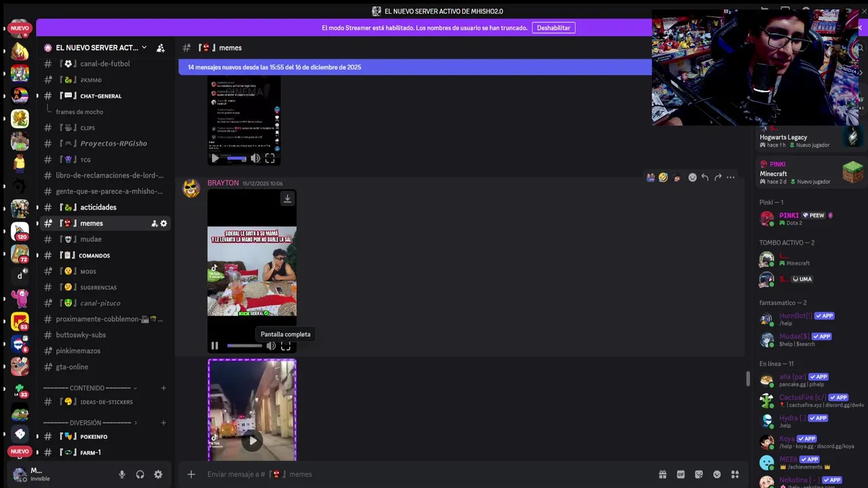Open the sticker picker
The width and height of the screenshot is (868, 488).
click(x=698, y=474)
